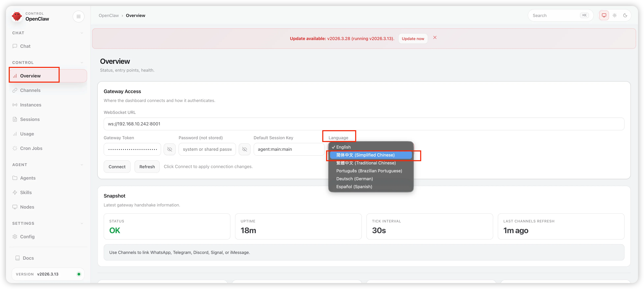
Task: Click the LAST CHANNELS REFRESH value
Action: pos(516,231)
